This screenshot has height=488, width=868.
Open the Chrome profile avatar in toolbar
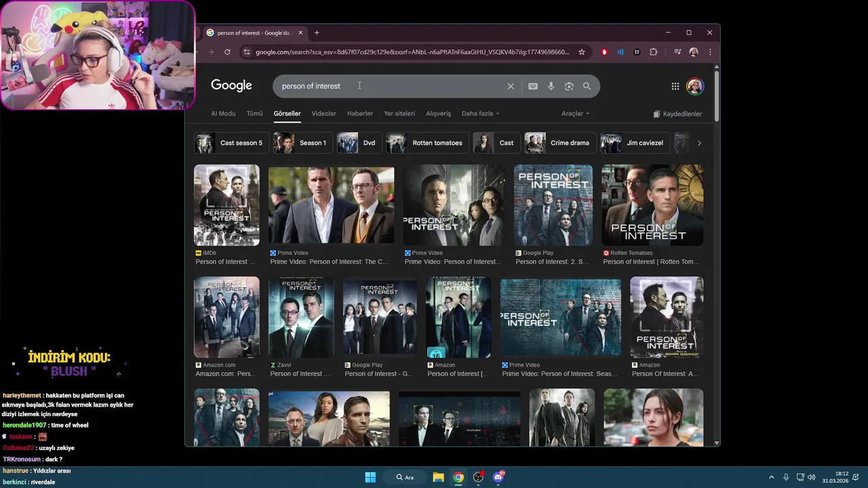(694, 52)
